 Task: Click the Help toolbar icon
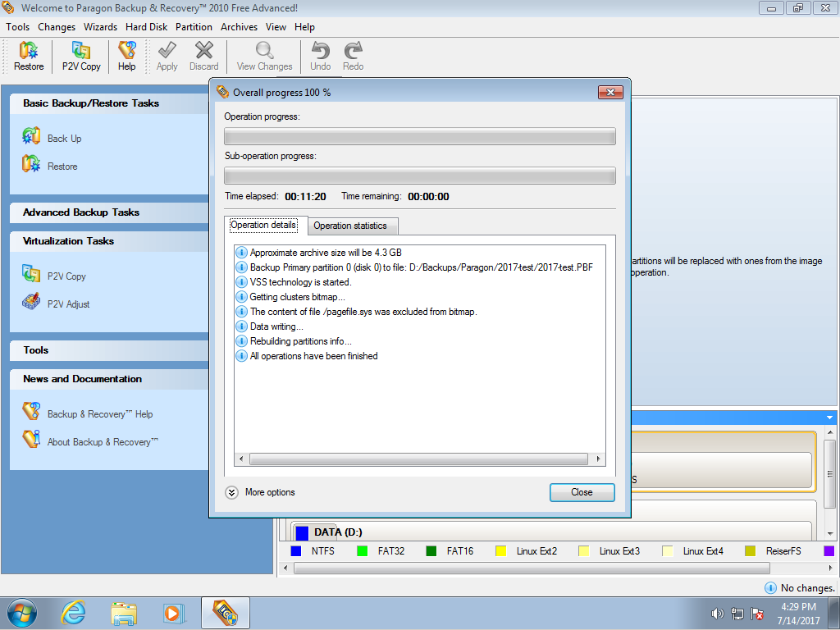[x=126, y=56]
